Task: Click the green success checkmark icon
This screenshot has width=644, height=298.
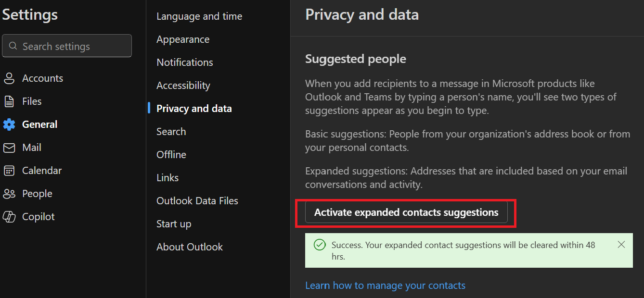Action: 320,245
